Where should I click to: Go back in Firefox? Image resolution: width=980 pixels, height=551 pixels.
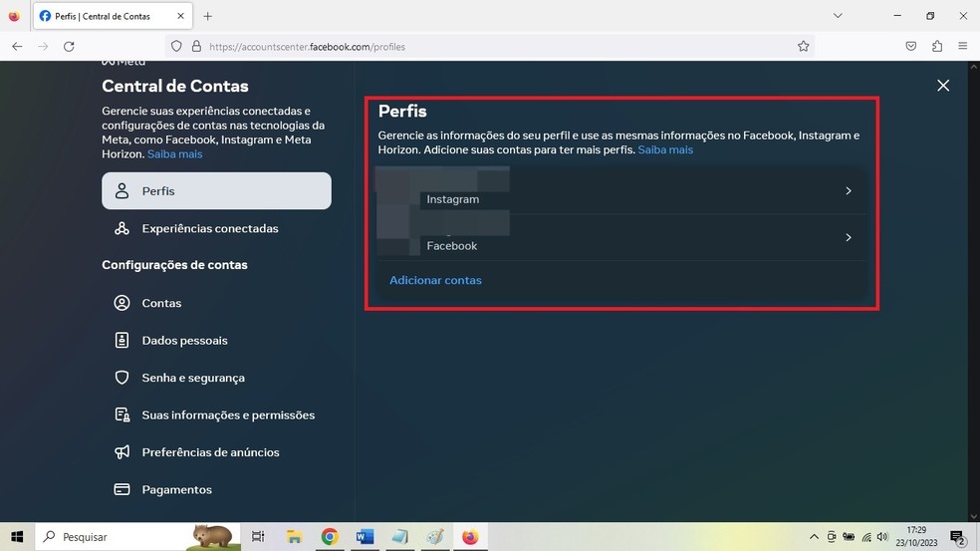(17, 46)
